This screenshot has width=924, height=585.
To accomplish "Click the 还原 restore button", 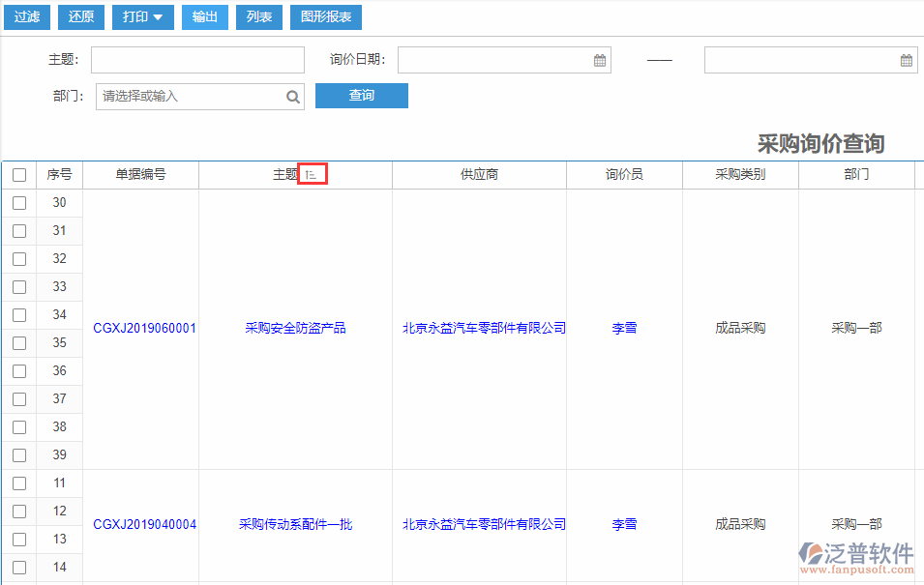I will tap(80, 16).
